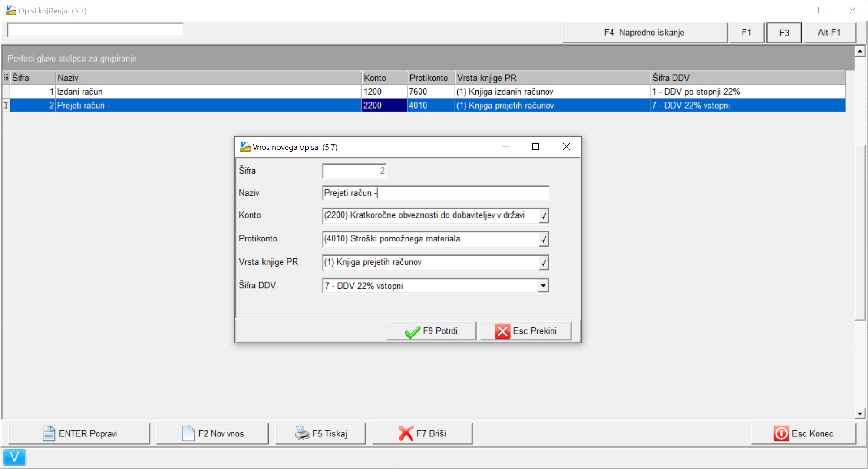Screen dimensions: 868x469
Task: Print the list with F5 Tiskaj
Action: 320,433
